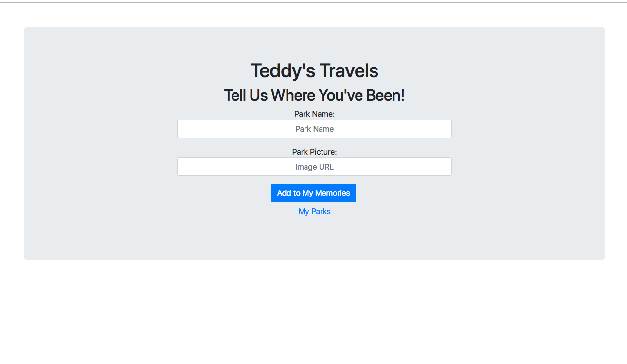Click the word 'Tell' in the subheading
This screenshot has height=364, width=627.
coord(235,95)
